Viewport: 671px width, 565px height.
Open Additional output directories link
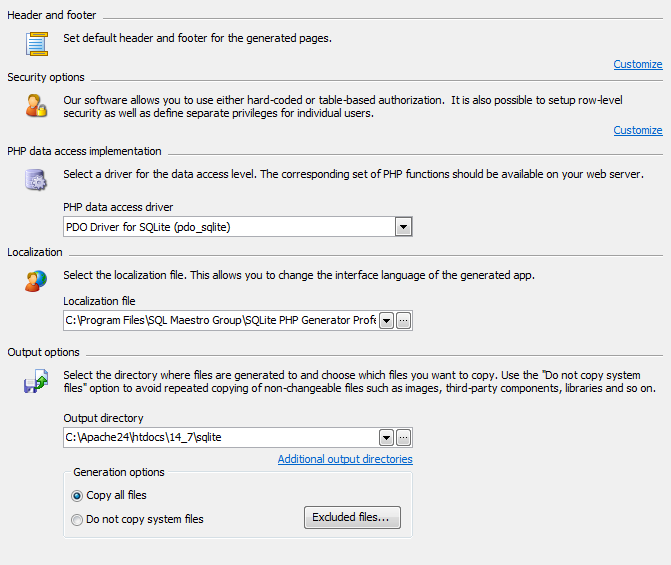click(x=345, y=459)
